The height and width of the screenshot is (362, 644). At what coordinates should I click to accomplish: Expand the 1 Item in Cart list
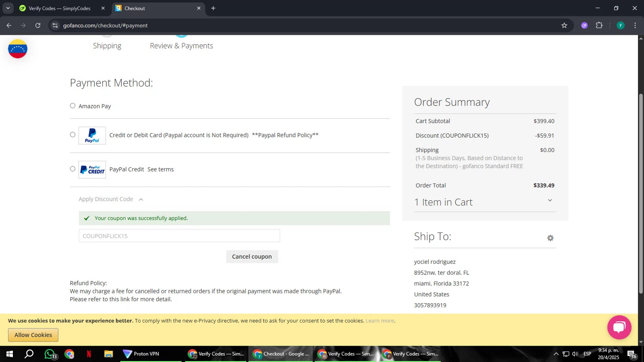click(x=485, y=202)
